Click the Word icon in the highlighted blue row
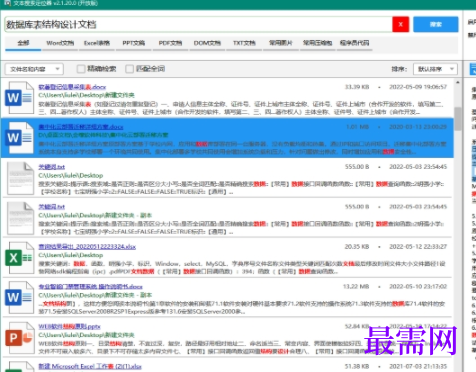Viewport: 476px width, 372px height. click(20, 138)
